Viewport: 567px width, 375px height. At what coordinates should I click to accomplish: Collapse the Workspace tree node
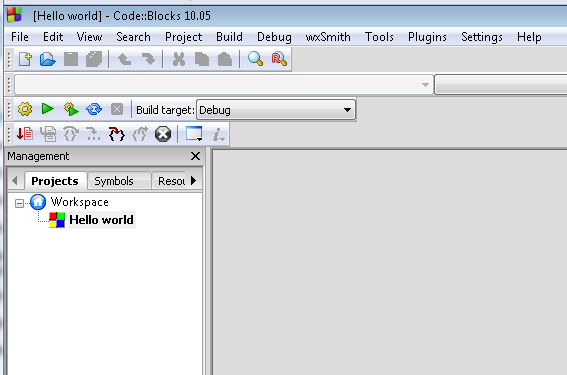click(x=19, y=204)
